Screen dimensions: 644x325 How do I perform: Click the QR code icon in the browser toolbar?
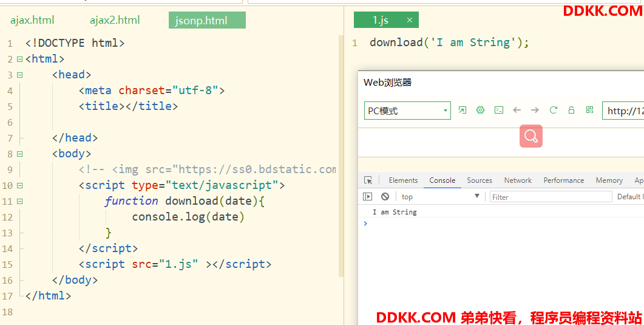[590, 110]
